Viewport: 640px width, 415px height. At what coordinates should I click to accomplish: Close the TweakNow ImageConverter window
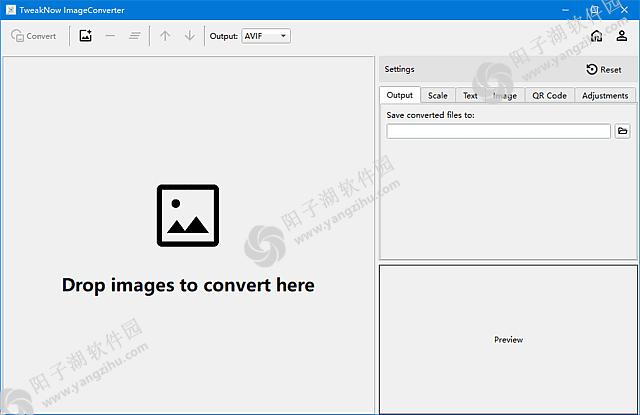click(x=624, y=10)
